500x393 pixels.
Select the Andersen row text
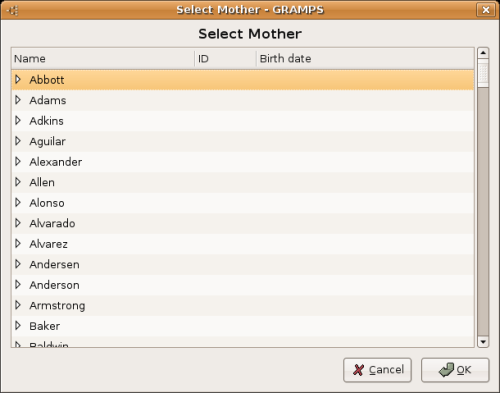tap(54, 264)
